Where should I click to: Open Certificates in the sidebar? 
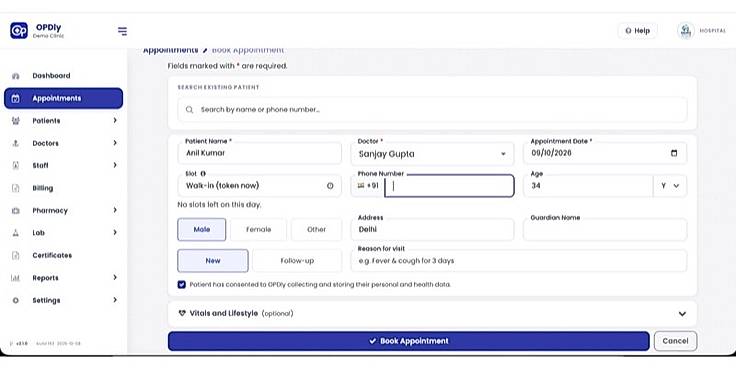coord(63,255)
